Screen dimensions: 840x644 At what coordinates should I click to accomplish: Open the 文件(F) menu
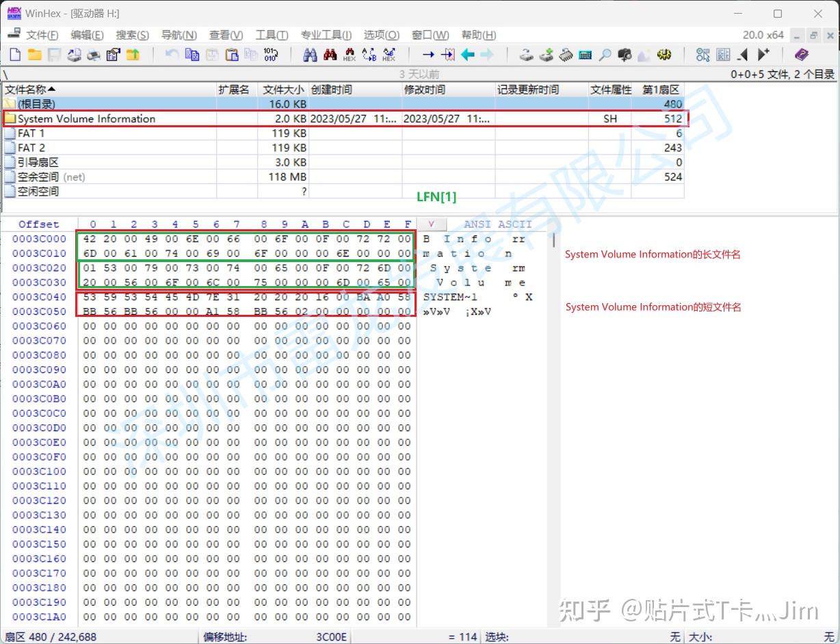(x=42, y=35)
